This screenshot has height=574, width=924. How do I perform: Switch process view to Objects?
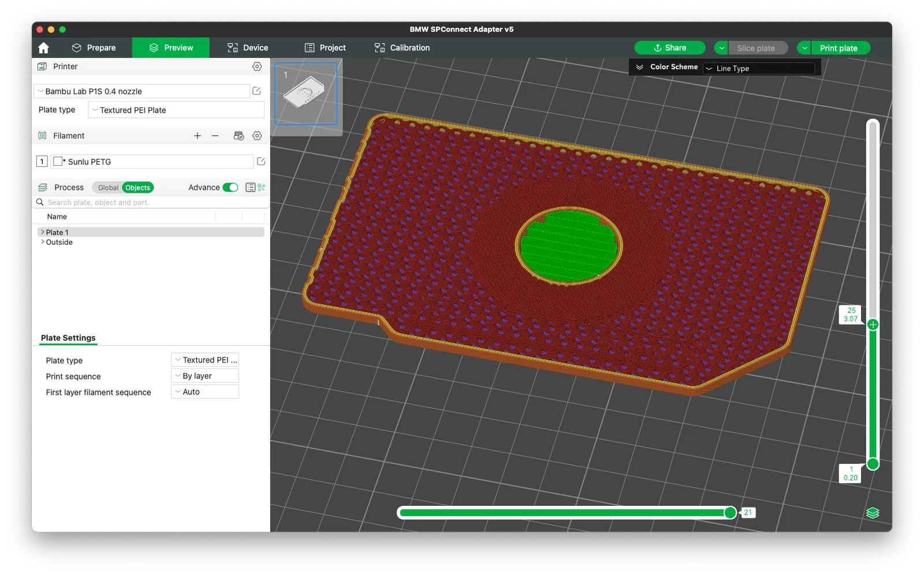[x=137, y=188]
